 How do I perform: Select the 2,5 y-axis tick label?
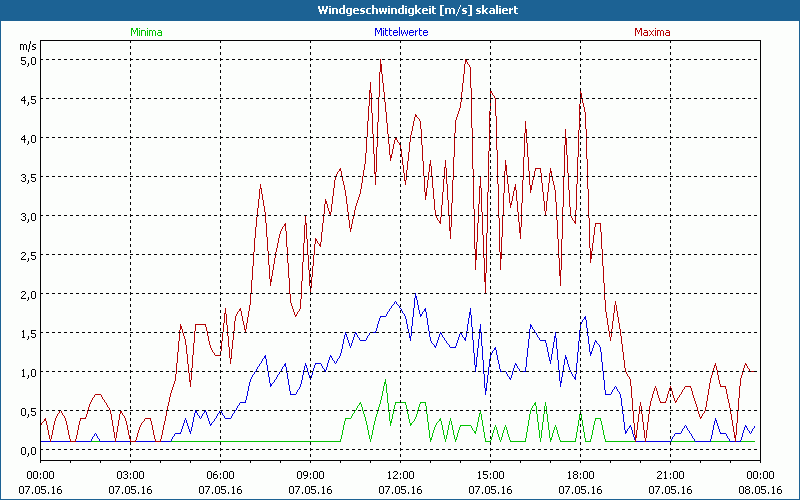click(x=29, y=255)
